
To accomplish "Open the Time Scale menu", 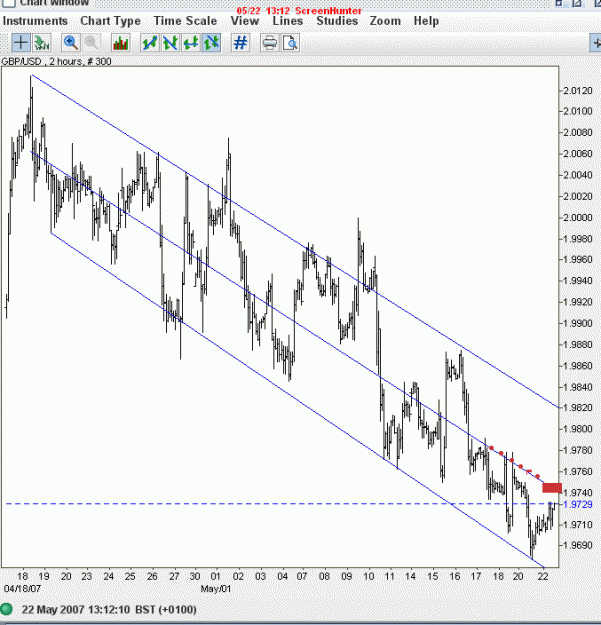I will click(x=185, y=21).
